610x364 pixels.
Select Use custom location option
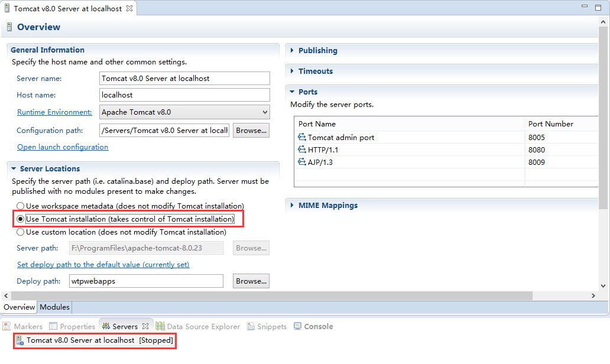click(x=20, y=232)
